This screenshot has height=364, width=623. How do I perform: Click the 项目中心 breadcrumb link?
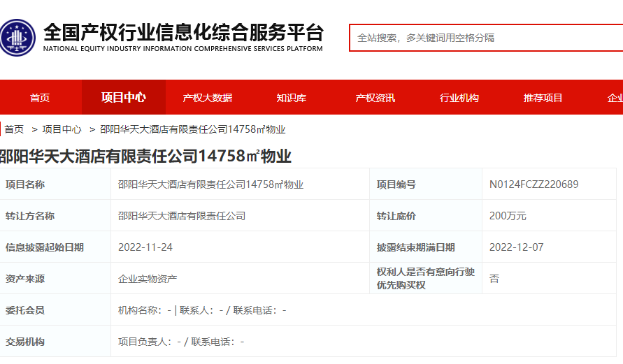pyautogui.click(x=62, y=129)
